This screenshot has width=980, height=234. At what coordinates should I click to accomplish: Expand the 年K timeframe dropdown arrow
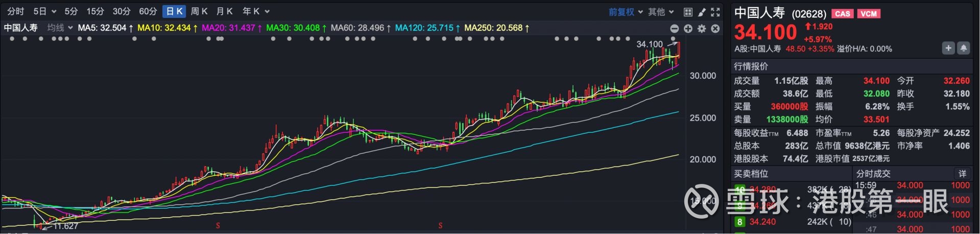267,11
